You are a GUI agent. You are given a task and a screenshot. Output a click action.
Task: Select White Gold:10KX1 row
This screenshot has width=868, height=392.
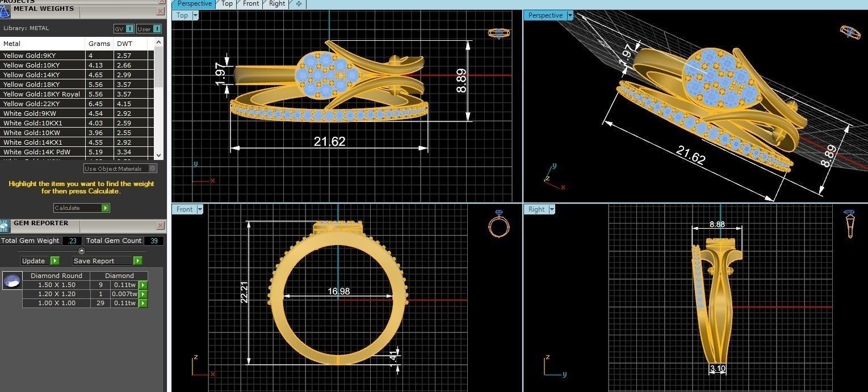point(77,123)
